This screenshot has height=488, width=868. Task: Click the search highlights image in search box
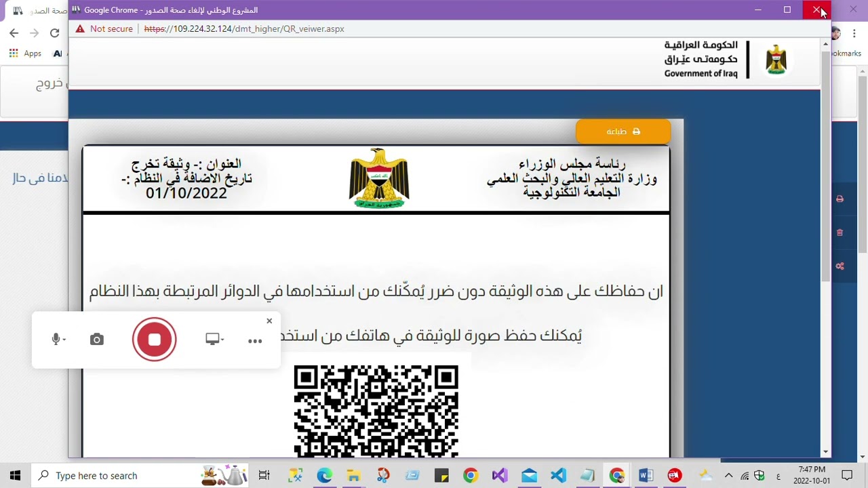pos(224,475)
